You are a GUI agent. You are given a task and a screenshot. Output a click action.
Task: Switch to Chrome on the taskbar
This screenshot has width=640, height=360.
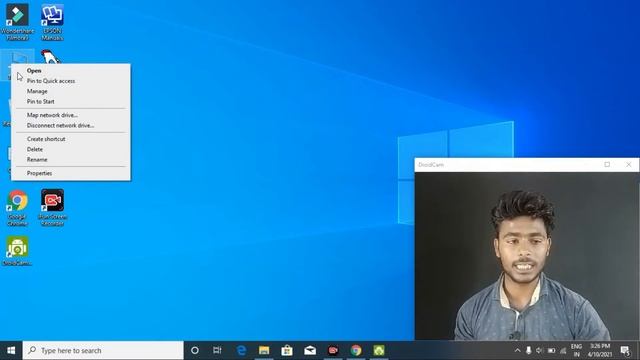tap(356, 350)
